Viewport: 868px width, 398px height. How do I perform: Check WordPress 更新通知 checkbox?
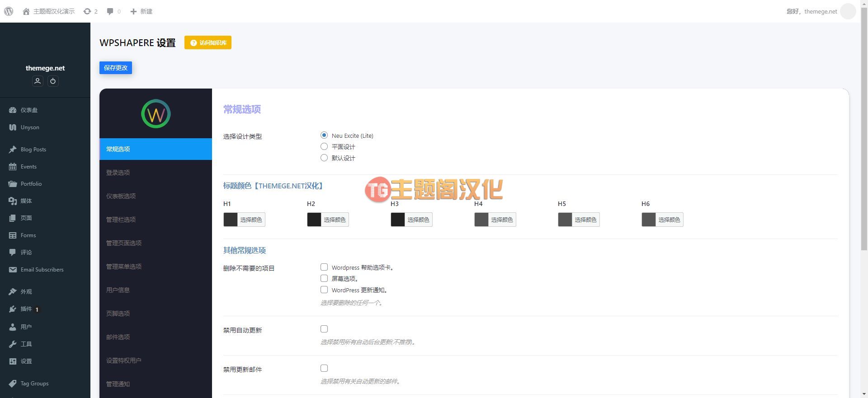tap(324, 290)
